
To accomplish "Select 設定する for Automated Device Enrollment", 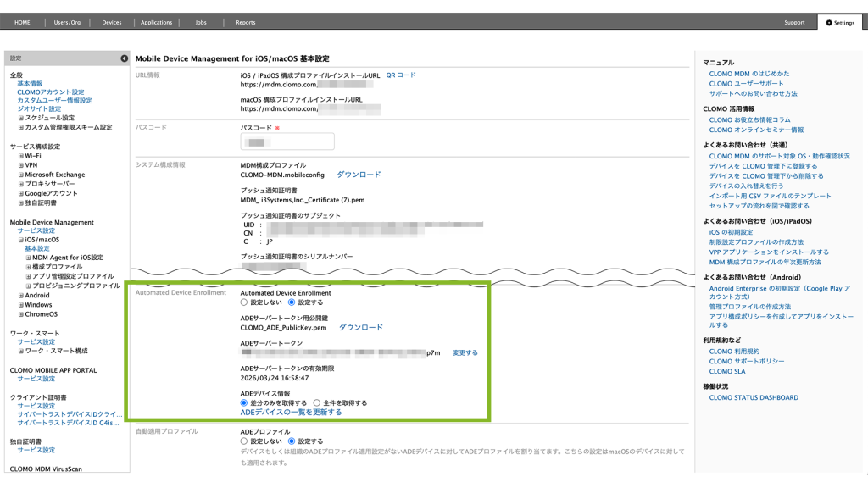I will click(292, 302).
